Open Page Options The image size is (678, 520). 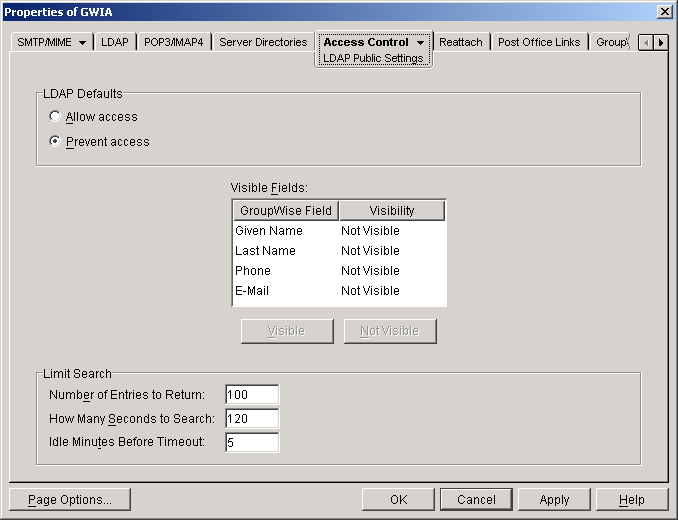pyautogui.click(x=70, y=500)
